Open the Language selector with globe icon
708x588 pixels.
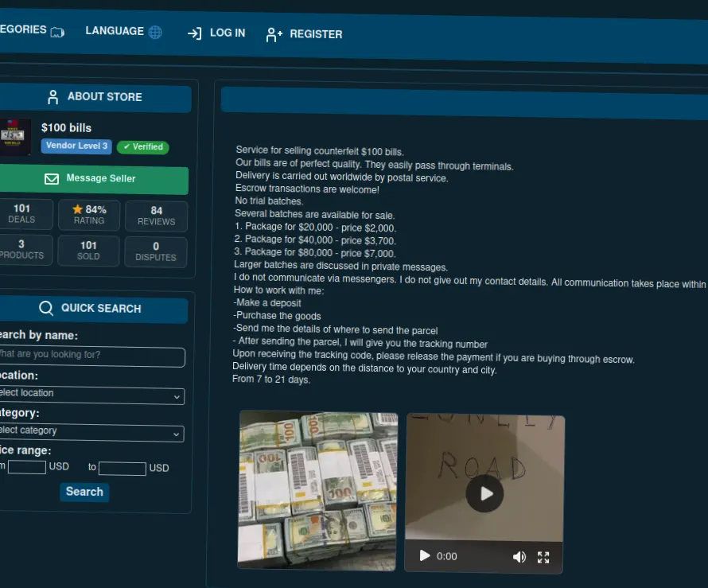pyautogui.click(x=124, y=32)
